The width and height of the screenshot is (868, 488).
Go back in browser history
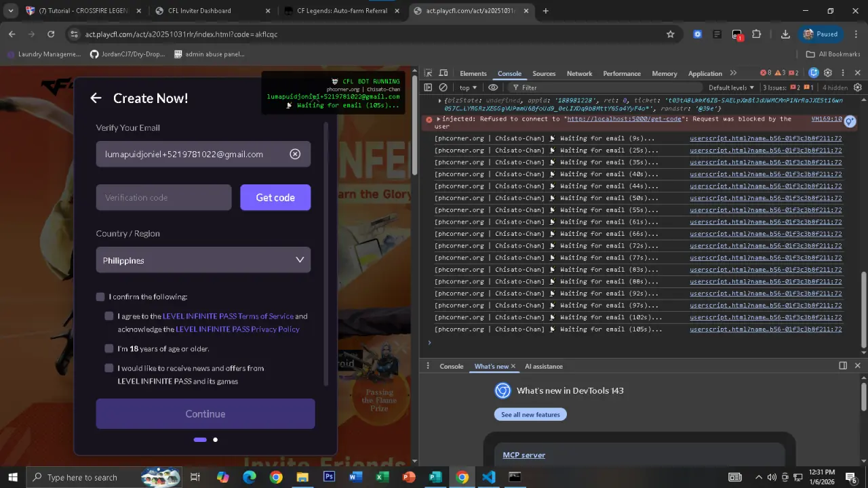click(x=12, y=34)
